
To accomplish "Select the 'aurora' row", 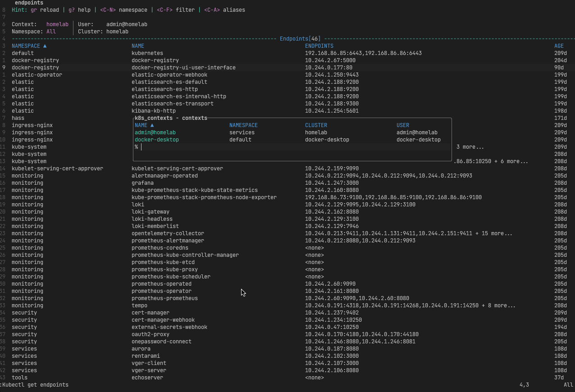I will pyautogui.click(x=287, y=349).
